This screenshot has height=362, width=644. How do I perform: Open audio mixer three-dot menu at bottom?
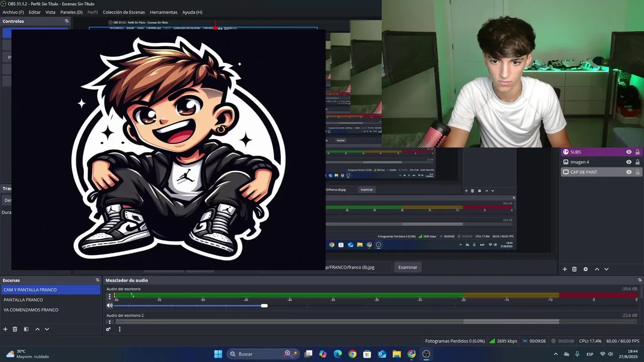click(120, 329)
